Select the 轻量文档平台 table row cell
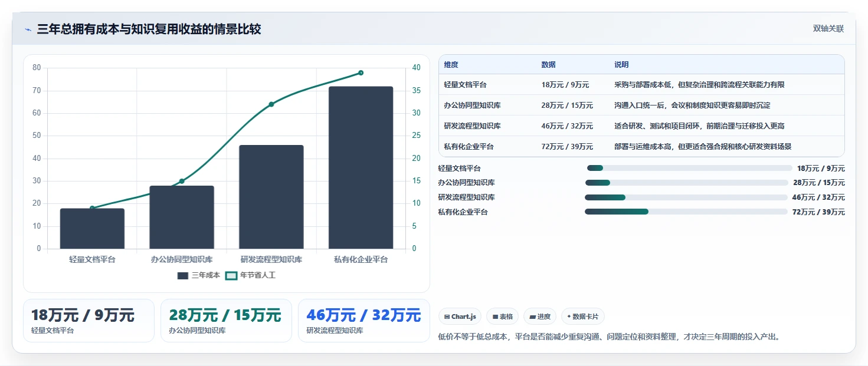Screen dimensions: 868x366 466,85
